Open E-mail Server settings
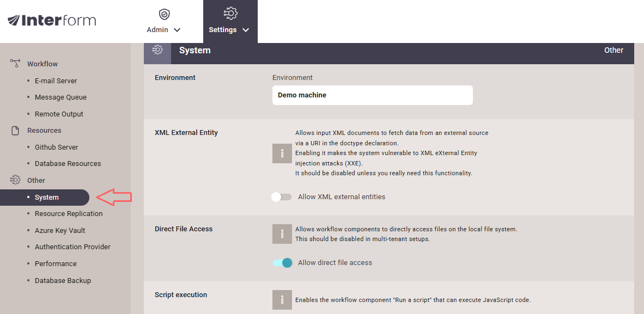The width and height of the screenshot is (644, 314). (56, 81)
